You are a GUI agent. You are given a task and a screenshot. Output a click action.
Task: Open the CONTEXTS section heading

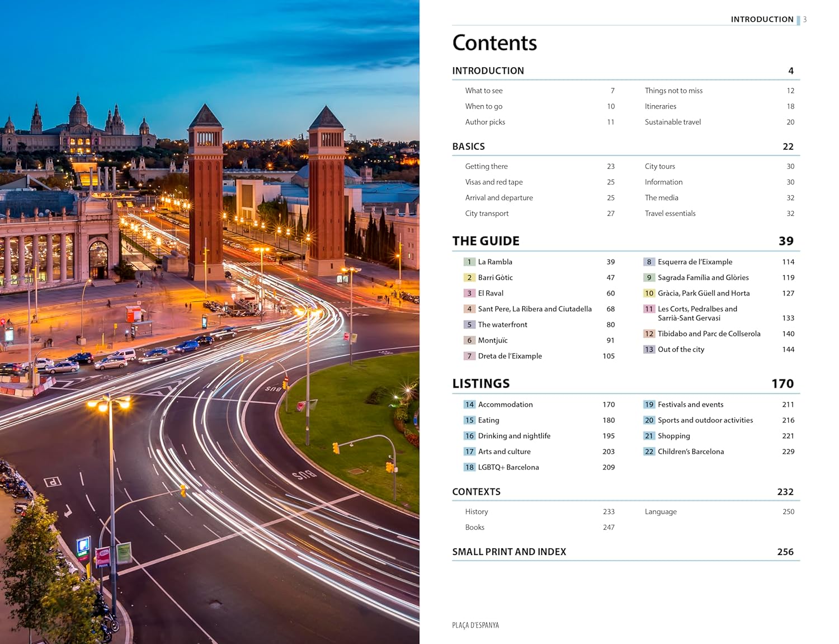pyautogui.click(x=476, y=492)
